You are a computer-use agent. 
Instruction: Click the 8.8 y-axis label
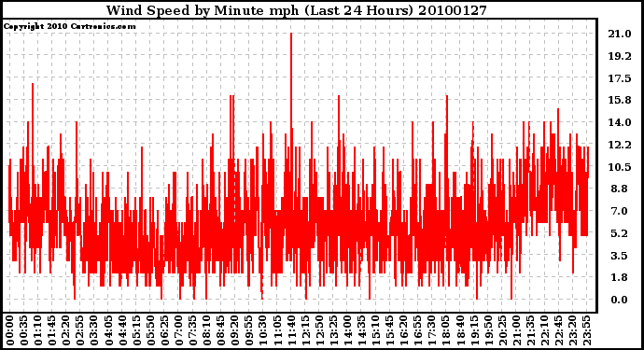[x=620, y=189]
